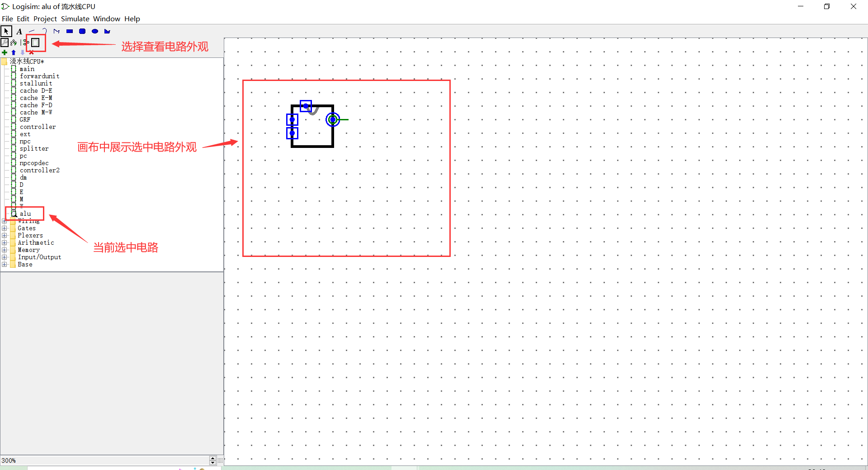Image resolution: width=868 pixels, height=470 pixels.
Task: Click the 300% zoom field
Action: tap(105, 460)
